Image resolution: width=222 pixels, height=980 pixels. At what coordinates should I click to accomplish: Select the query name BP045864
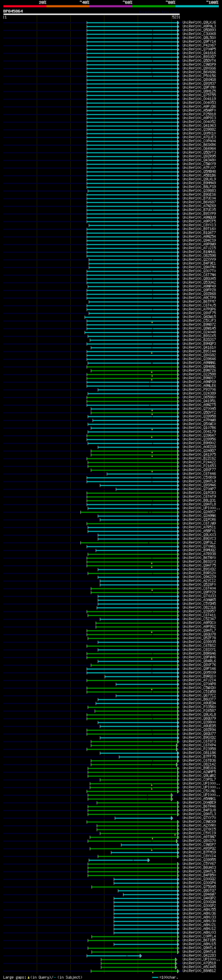tap(13, 11)
